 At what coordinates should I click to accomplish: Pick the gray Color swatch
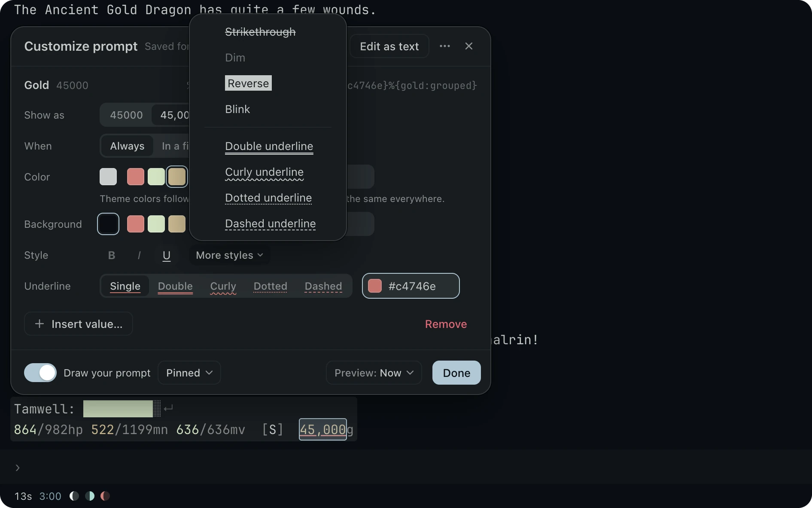pos(108,177)
